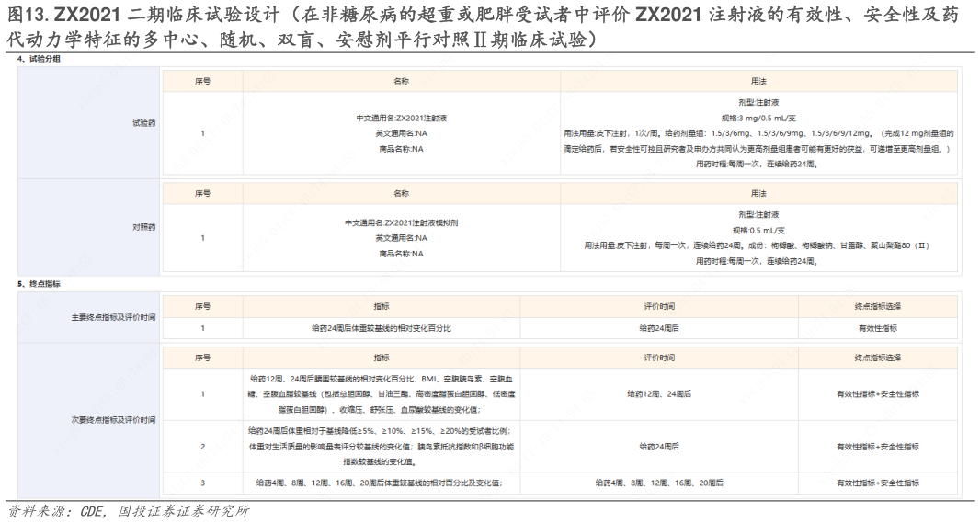Click '给药24周后' in the primary endpoint row
The height and width of the screenshot is (523, 980).
pyautogui.click(x=659, y=328)
